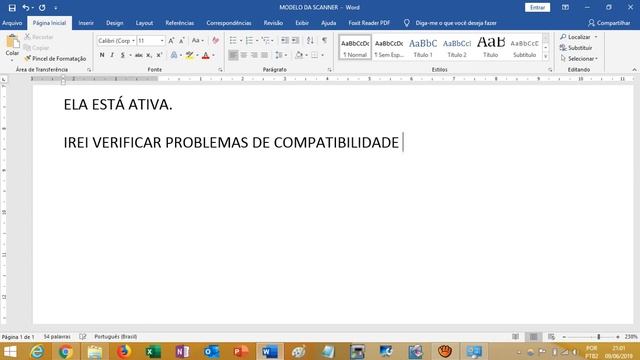Viewport: 640px width, 360px height.
Task: Click Substituir to replace text
Action: (x=576, y=48)
